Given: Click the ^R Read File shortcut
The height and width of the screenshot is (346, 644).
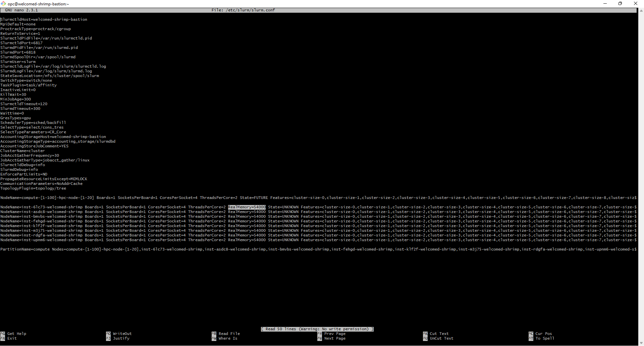Looking at the screenshot, I should [x=226, y=334].
